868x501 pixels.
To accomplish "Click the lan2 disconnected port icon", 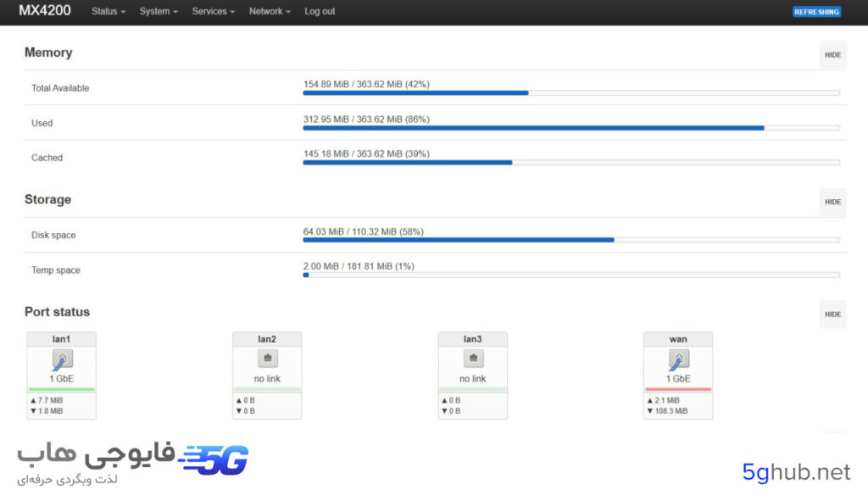I will (267, 359).
